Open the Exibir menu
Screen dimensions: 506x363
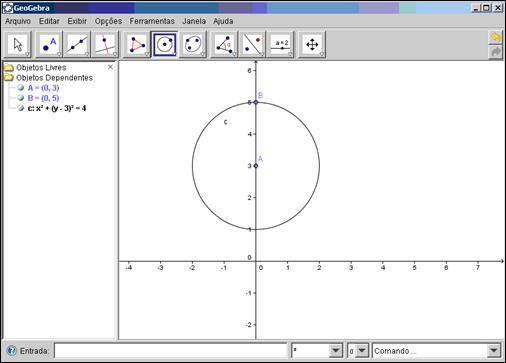point(77,21)
